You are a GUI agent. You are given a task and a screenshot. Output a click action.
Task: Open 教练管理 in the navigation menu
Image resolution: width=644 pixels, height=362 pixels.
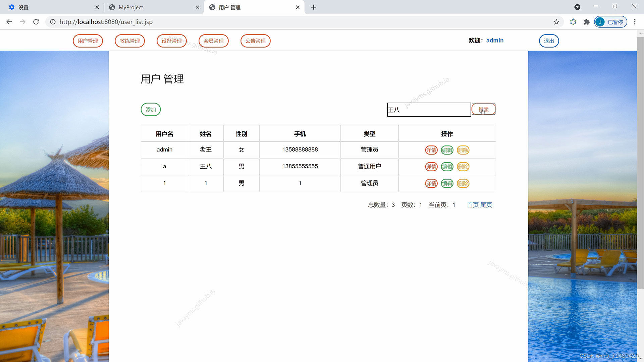130,41
